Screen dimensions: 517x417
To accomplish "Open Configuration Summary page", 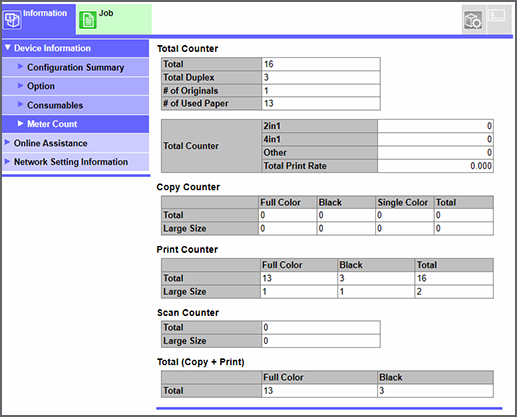I will click(75, 67).
